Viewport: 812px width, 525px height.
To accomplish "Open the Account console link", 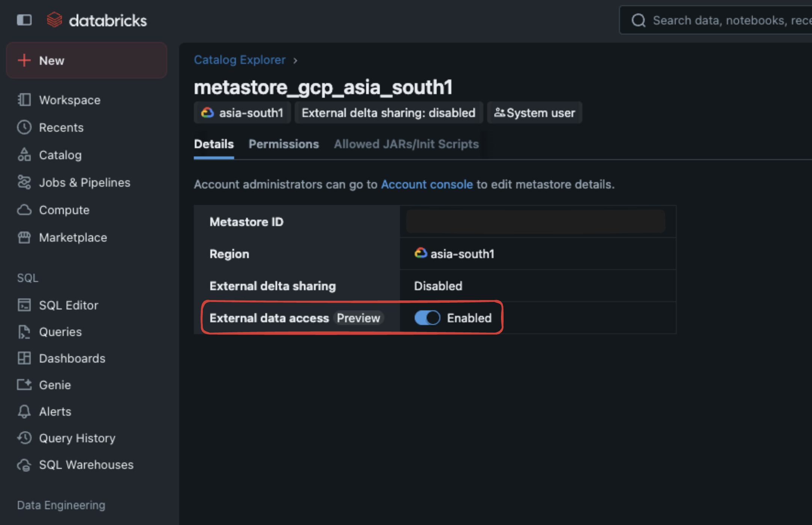I will click(x=427, y=184).
